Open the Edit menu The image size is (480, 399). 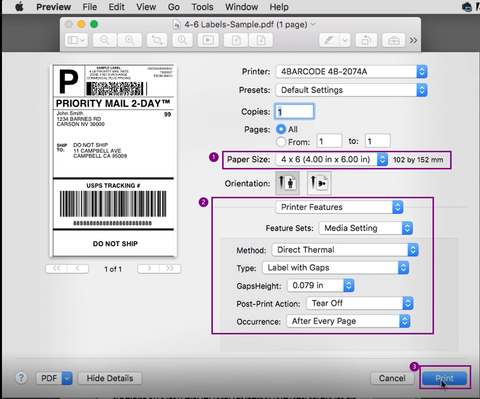tap(116, 7)
